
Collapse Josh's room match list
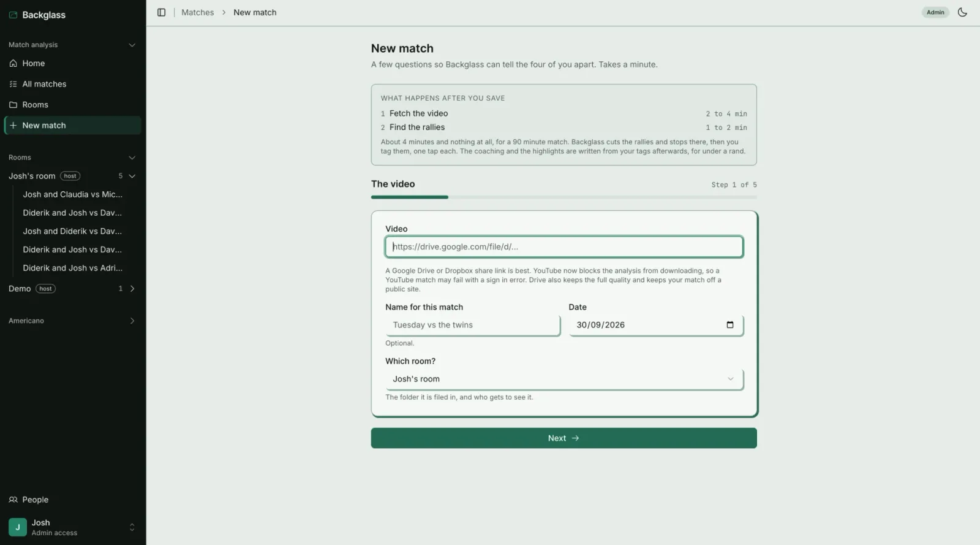pos(132,176)
